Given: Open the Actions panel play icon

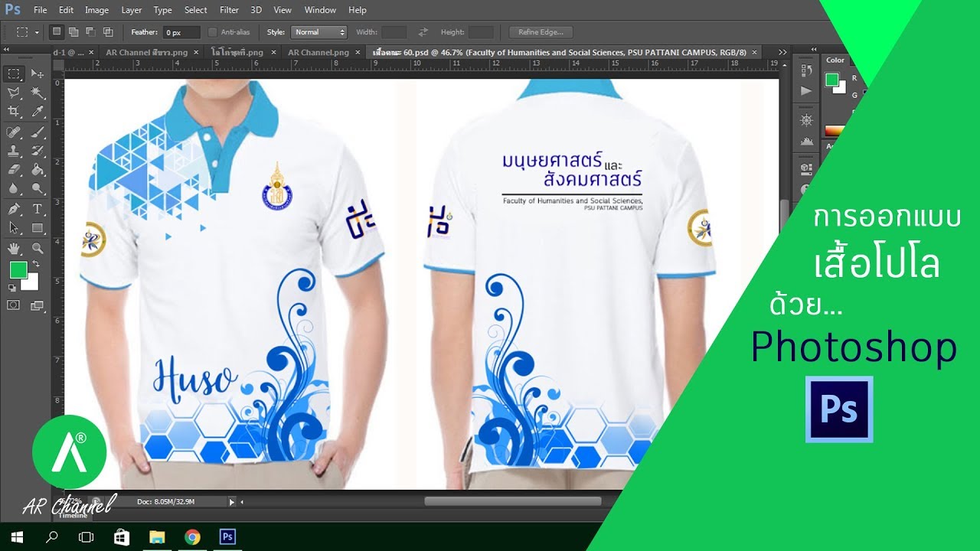Looking at the screenshot, I should (x=805, y=90).
